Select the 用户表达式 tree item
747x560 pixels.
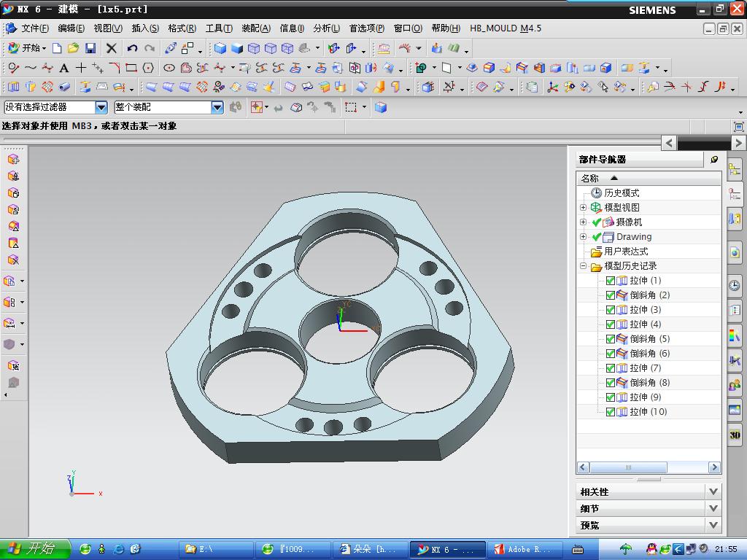tap(626, 251)
